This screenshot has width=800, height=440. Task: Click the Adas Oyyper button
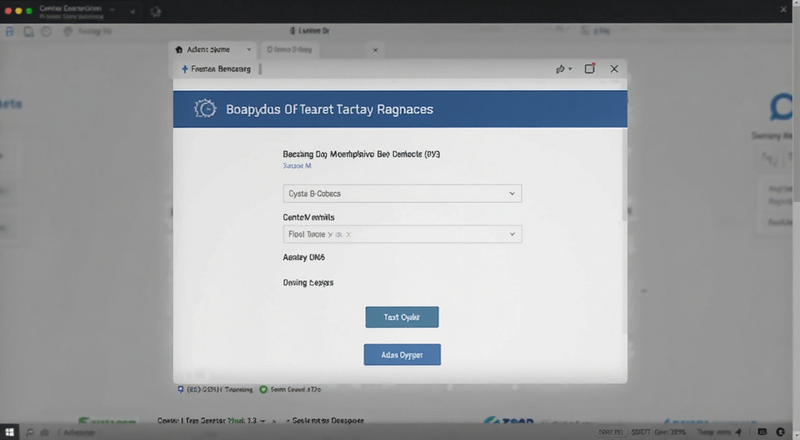[402, 355]
